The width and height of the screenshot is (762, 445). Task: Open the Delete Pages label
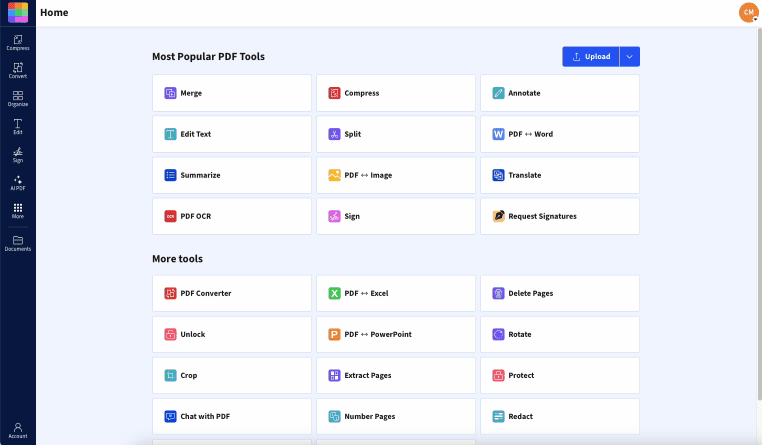pos(531,293)
